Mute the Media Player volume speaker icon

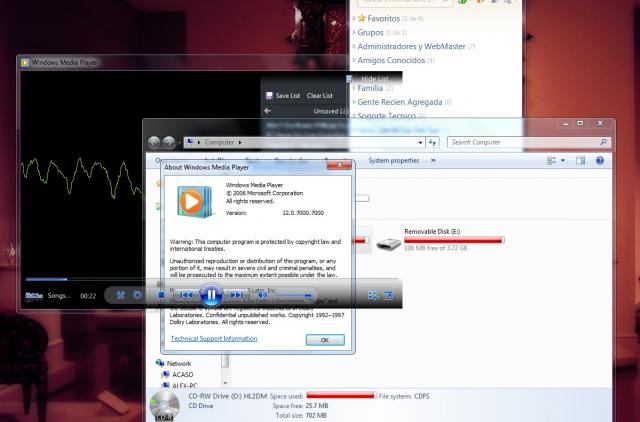tap(262, 295)
